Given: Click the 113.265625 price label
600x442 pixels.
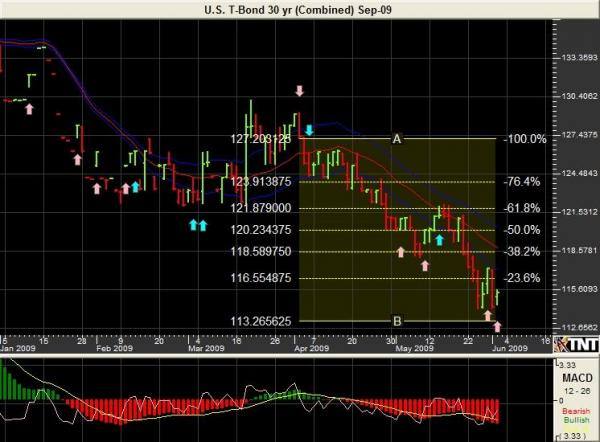Looking at the screenshot, I should pos(261,321).
